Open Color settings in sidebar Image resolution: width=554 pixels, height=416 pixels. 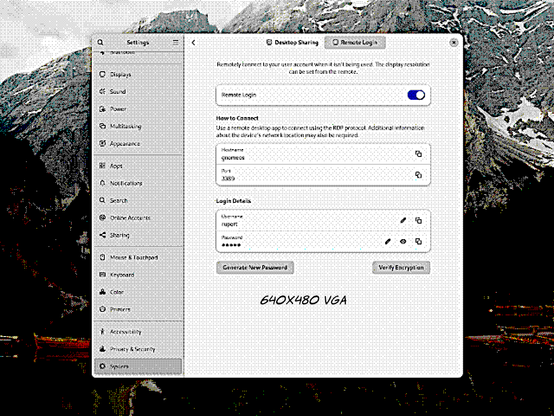138,292
